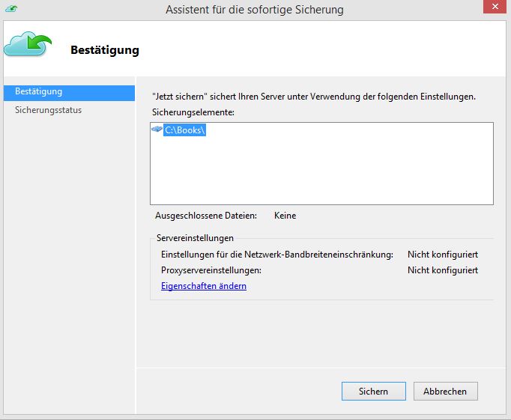Click the drive icon beside C:\Books\
Screen dimensions: 511x420
click(x=157, y=130)
